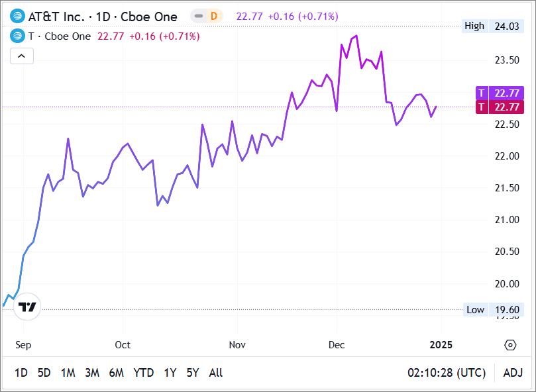Image resolution: width=536 pixels, height=392 pixels.
Task: Click the Nov label on the time axis
Action: pos(237,345)
